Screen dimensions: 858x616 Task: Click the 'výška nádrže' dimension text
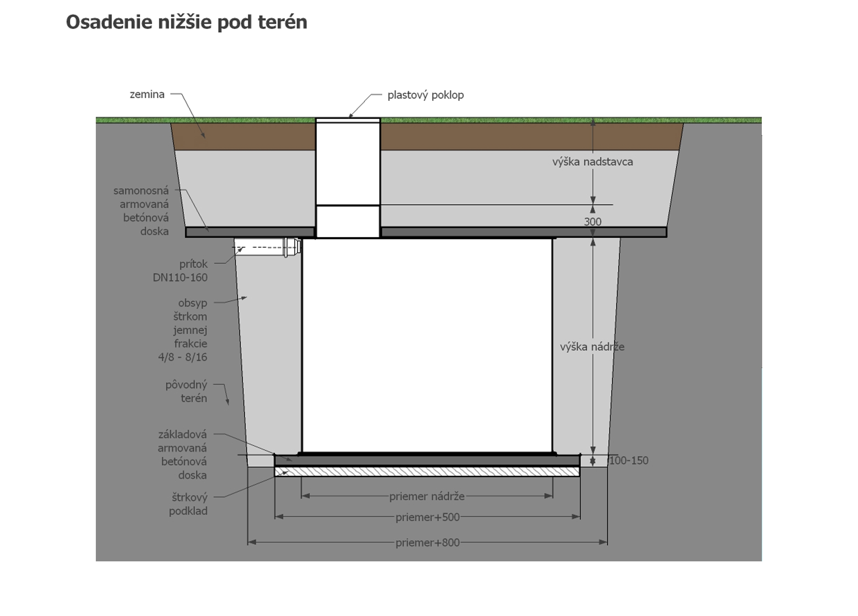pos(592,347)
